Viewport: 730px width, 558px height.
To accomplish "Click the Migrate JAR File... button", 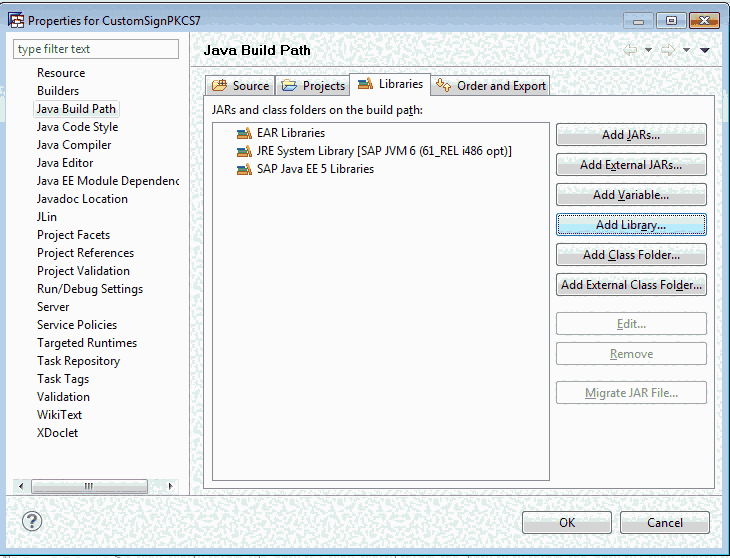I will point(631,393).
